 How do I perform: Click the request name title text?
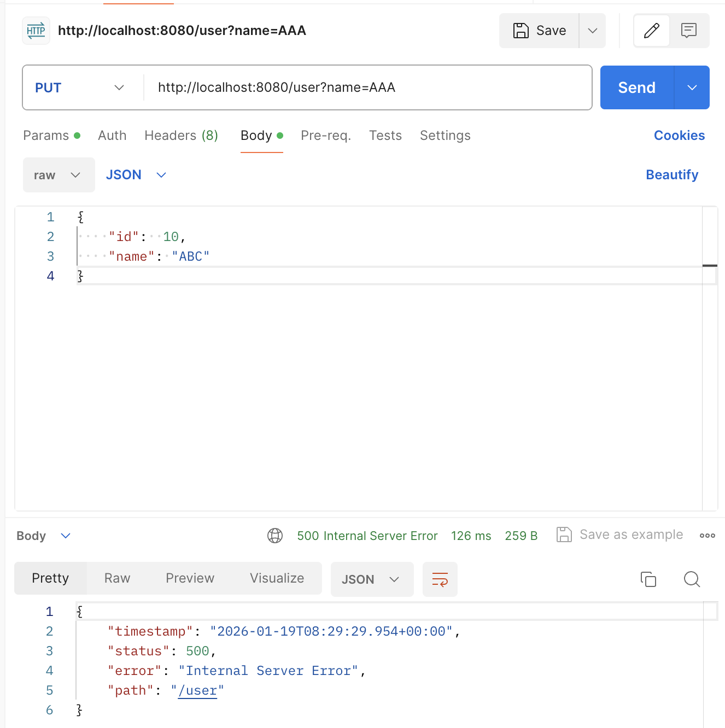[x=182, y=31]
